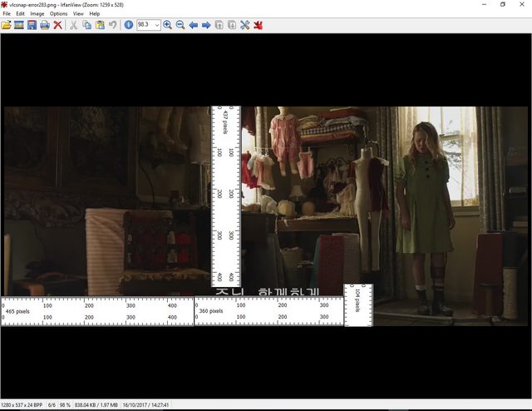Print the image with the printer icon
Screen dimensions: 532x411
pos(45,25)
